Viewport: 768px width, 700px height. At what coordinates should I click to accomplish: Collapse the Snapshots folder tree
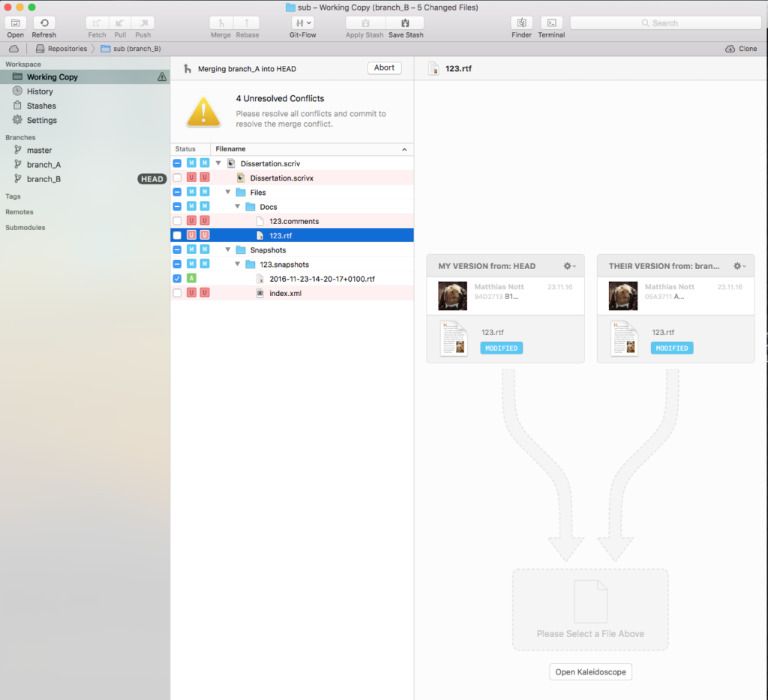[229, 250]
